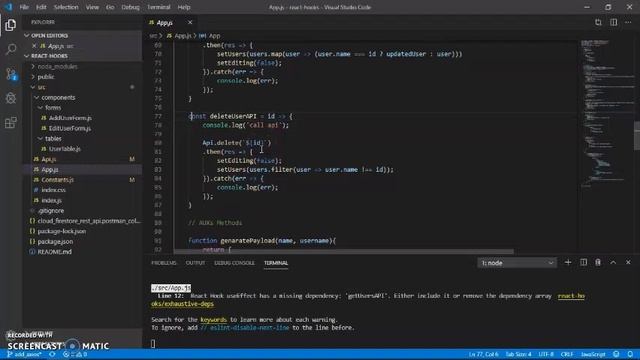Open index.css in the explorer
The width and height of the screenshot is (640, 360).
click(x=53, y=190)
